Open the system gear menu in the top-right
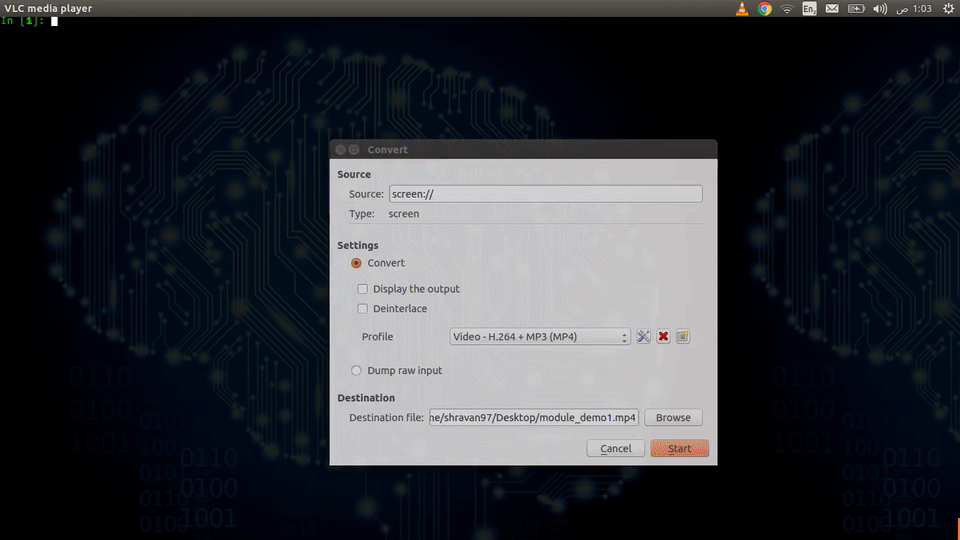The width and height of the screenshot is (960, 540). [947, 9]
